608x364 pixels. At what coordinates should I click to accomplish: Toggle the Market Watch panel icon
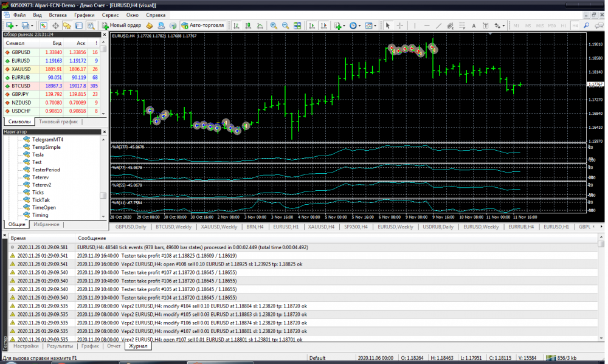[44, 26]
